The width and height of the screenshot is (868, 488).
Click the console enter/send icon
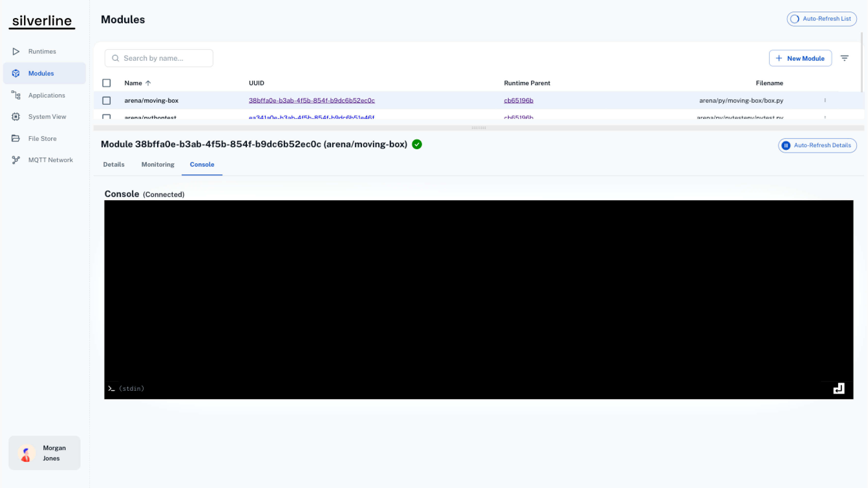tap(839, 388)
